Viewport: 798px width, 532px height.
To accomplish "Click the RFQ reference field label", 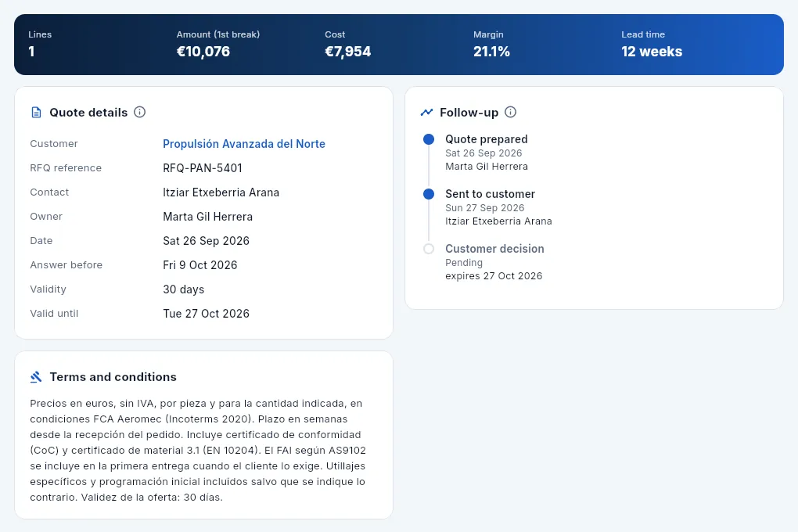I will pyautogui.click(x=66, y=168).
